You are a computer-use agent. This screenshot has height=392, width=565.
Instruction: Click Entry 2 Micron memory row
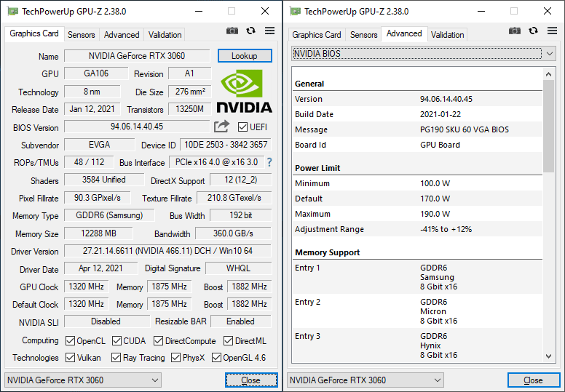coord(417,311)
